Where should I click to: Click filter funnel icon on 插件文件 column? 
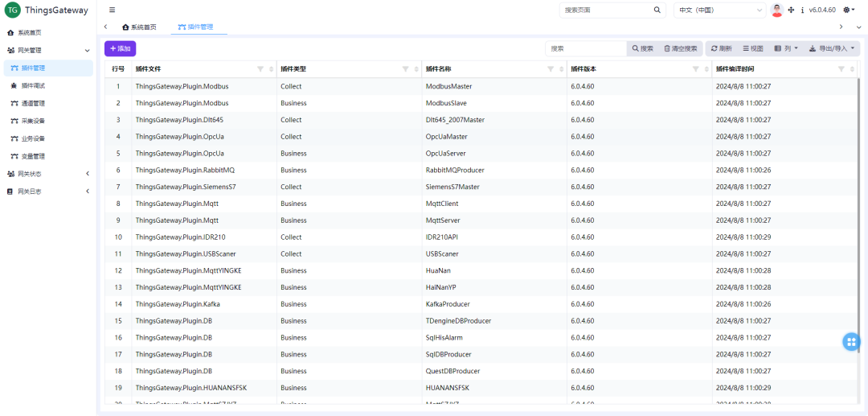click(x=260, y=69)
